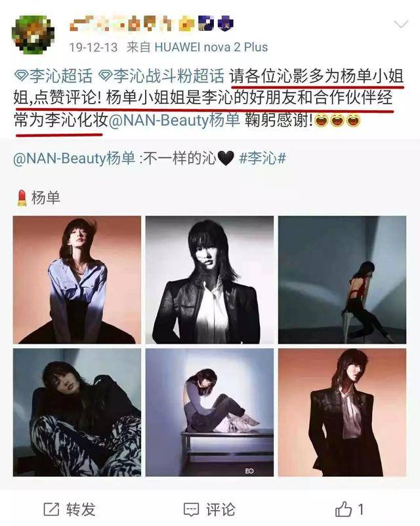Tap the diamond icon before 李沁超话

[21, 76]
